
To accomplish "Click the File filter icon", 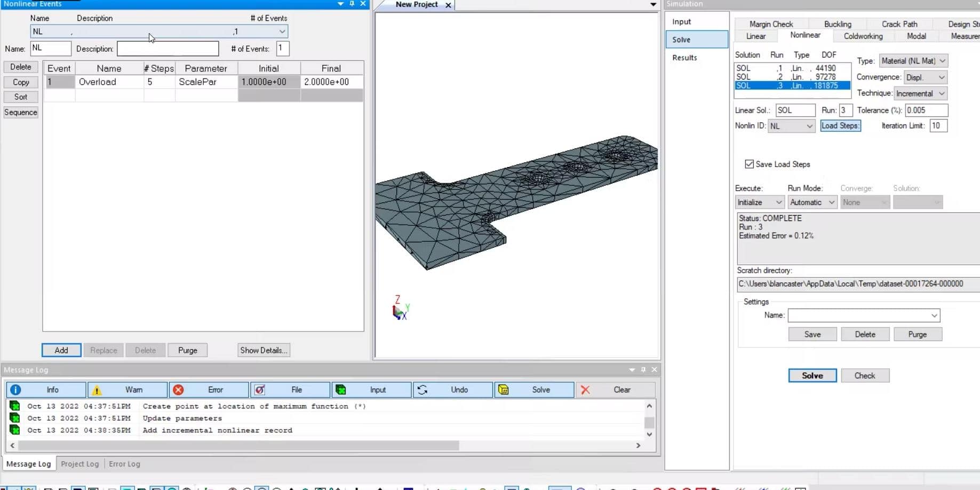I will pyautogui.click(x=260, y=390).
